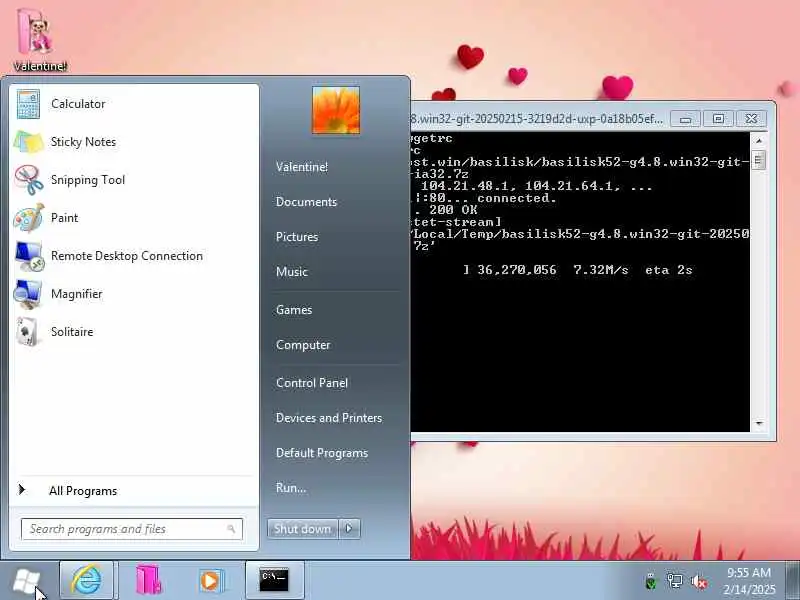
Task: Open Control Panel
Action: 312,383
